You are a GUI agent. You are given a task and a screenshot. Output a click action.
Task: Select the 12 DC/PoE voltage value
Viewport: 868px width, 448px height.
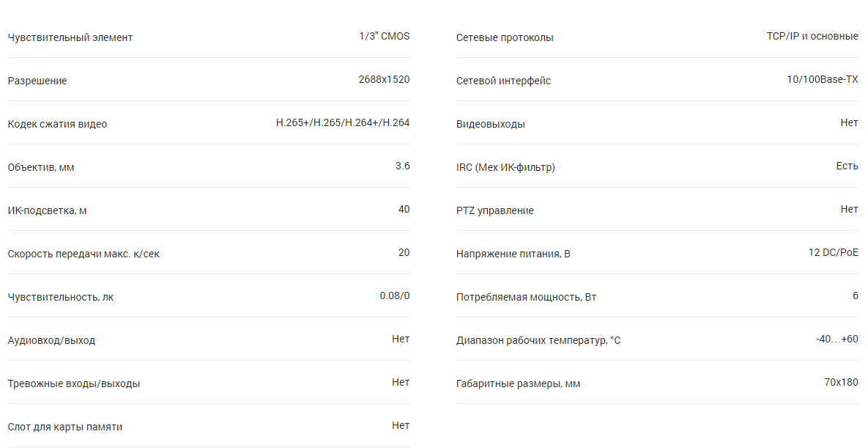coord(833,253)
